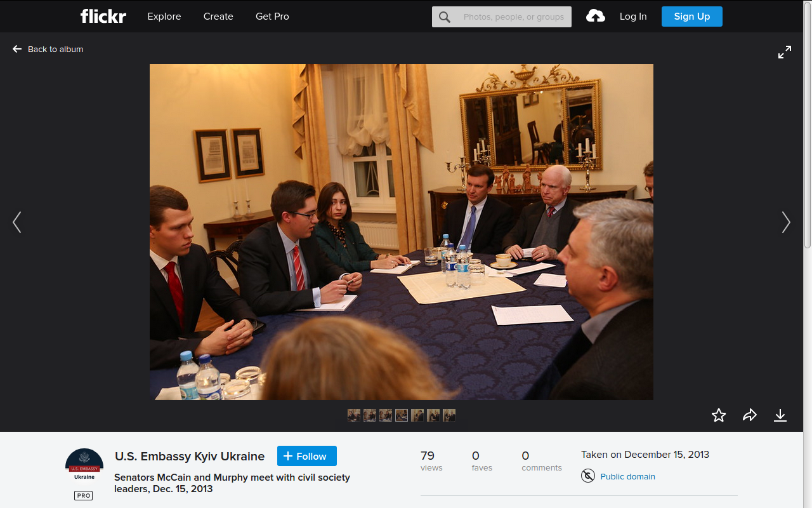Open the U.S. Embassy Kyiv Ukraine profile name
Viewport: 812px width, 508px height.
[x=190, y=457]
